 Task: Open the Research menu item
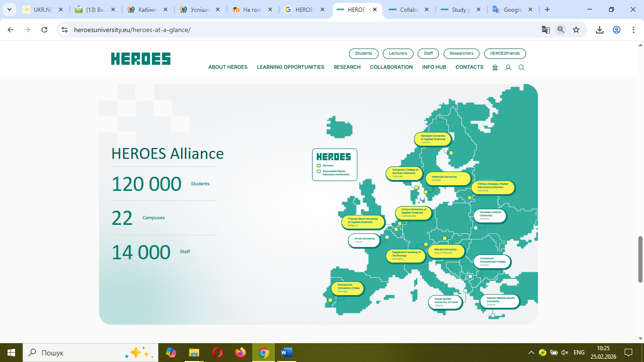pyautogui.click(x=347, y=67)
